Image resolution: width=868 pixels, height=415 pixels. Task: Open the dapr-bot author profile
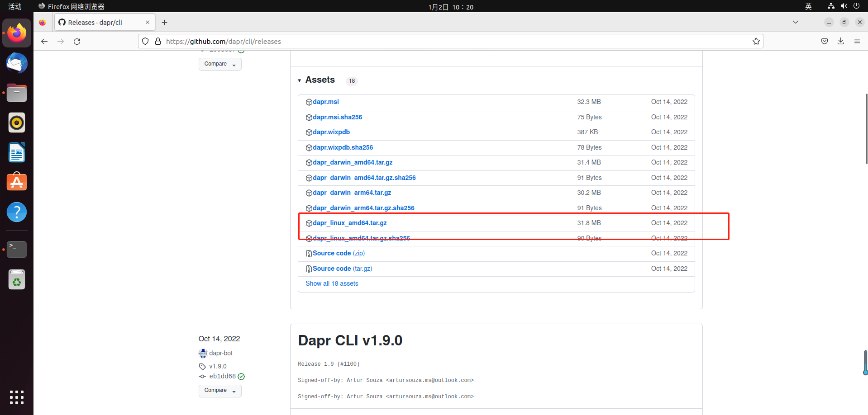tap(221, 353)
